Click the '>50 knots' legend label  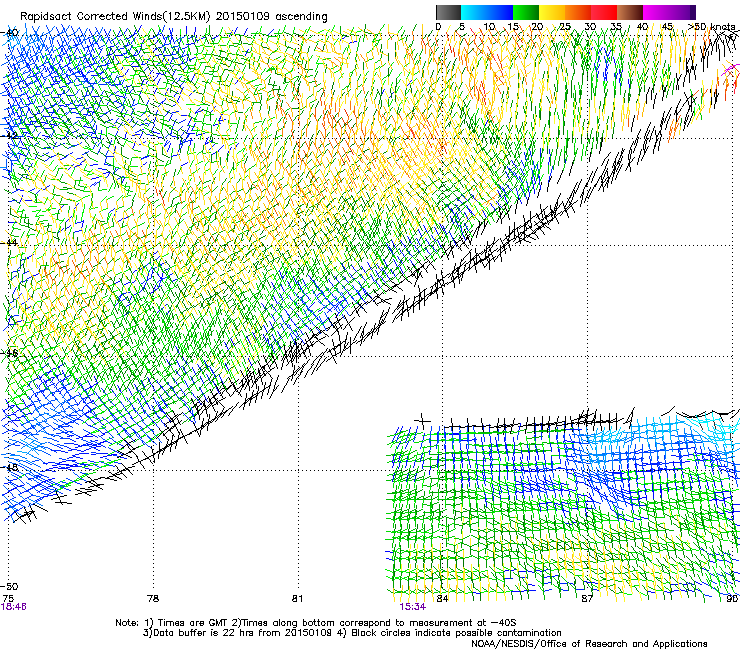point(711,26)
